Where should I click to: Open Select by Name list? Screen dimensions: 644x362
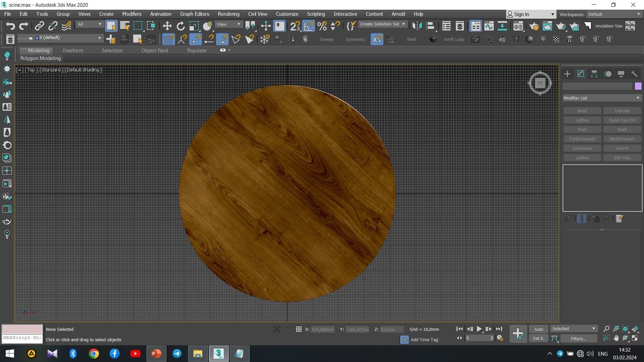click(124, 26)
